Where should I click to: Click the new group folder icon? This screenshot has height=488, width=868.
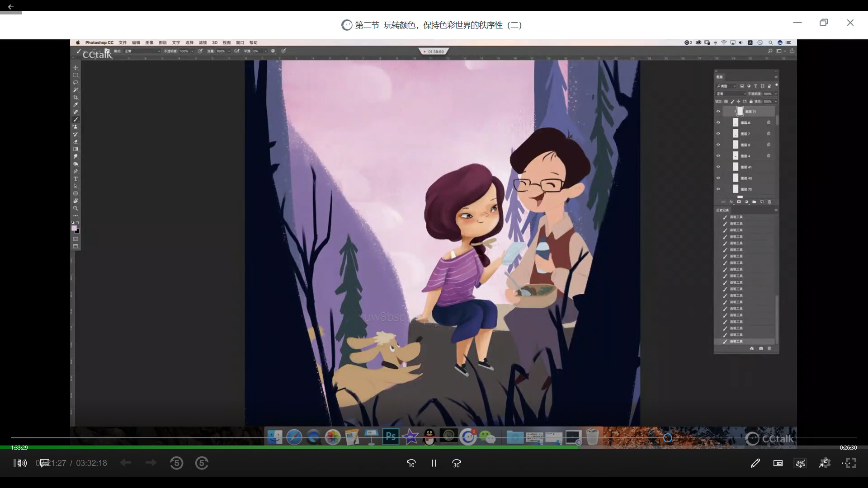(754, 202)
